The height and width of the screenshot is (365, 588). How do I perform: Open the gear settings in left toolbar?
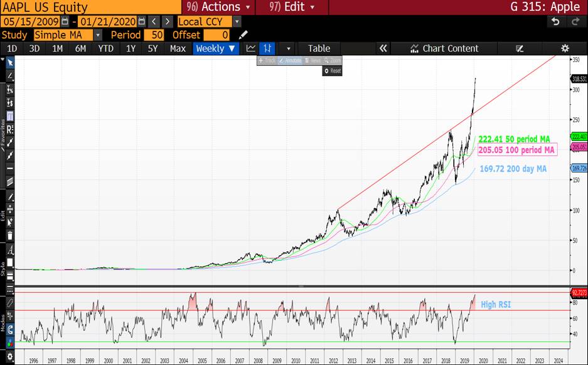(x=10, y=356)
